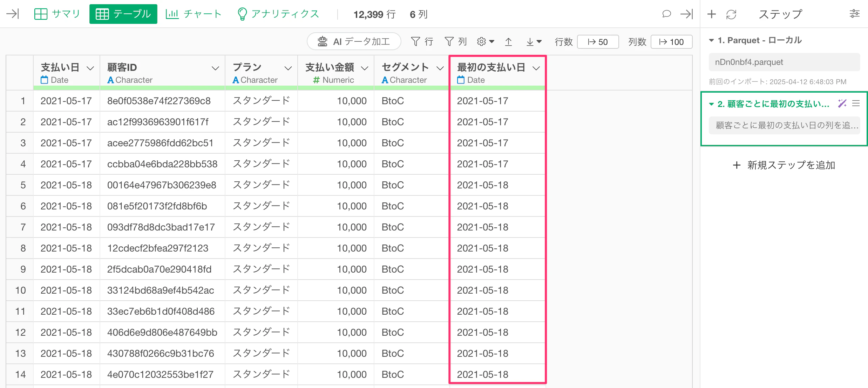Click the upload export arrow icon
Viewport: 868px width, 388px height.
[x=508, y=42]
